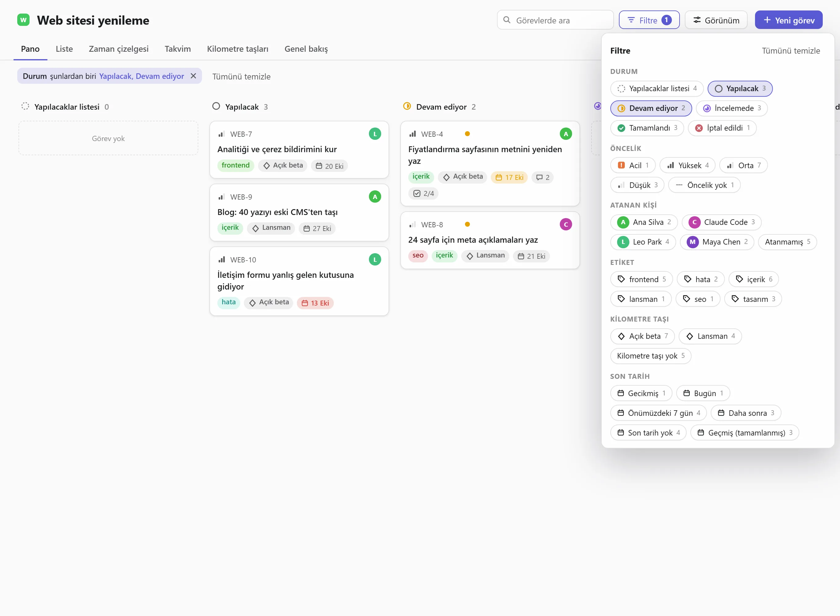
Task: Enable the Claude Code assignee filter
Action: pos(721,223)
